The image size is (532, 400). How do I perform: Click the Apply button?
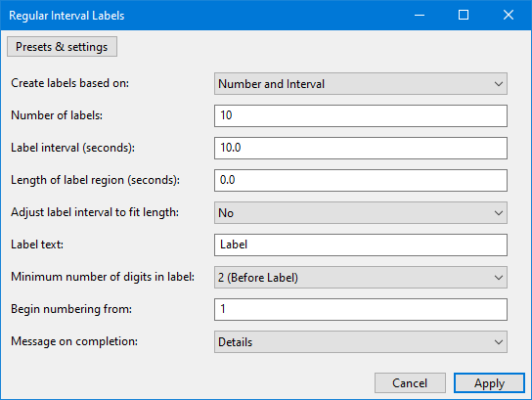point(489,383)
